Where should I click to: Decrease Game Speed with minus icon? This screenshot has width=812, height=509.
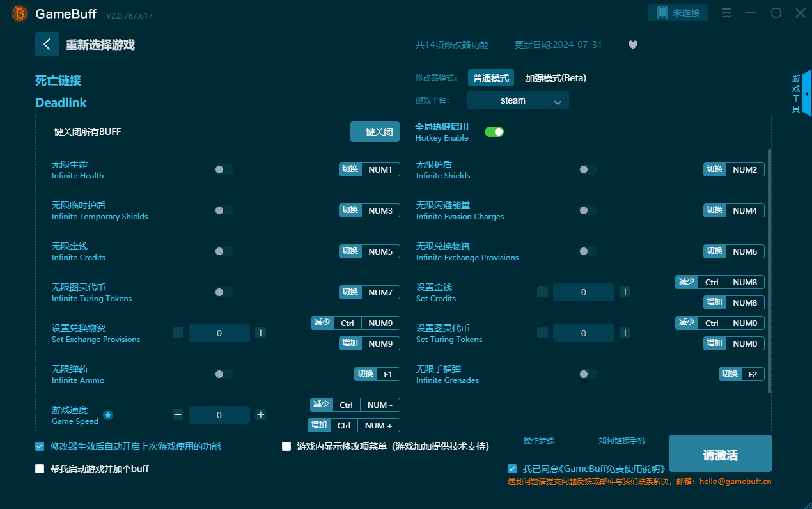178,415
